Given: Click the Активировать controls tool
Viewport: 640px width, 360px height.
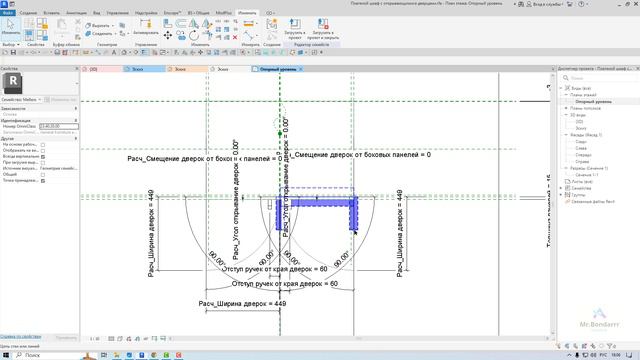Looking at the screenshot, I should tap(146, 27).
